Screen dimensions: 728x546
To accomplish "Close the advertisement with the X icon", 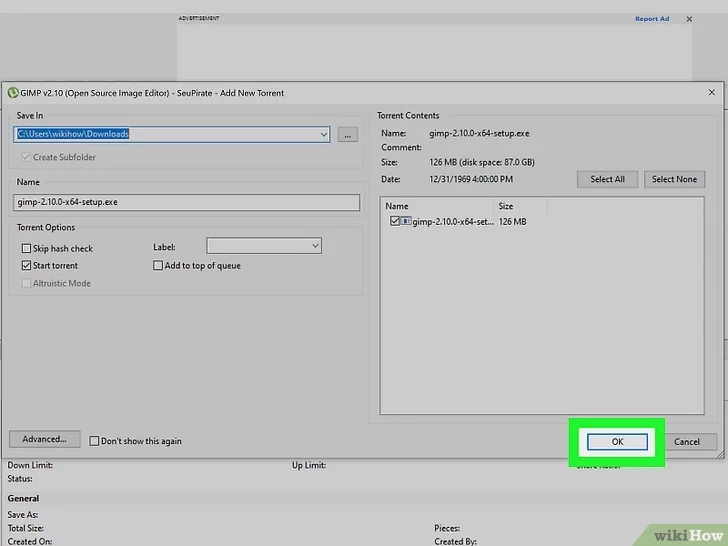I will pyautogui.click(x=689, y=19).
